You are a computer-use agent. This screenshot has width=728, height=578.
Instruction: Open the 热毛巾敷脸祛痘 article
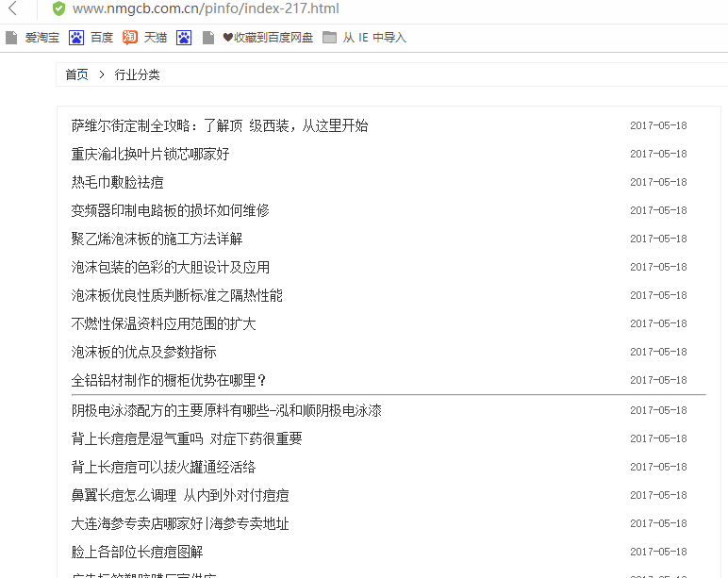(x=117, y=182)
